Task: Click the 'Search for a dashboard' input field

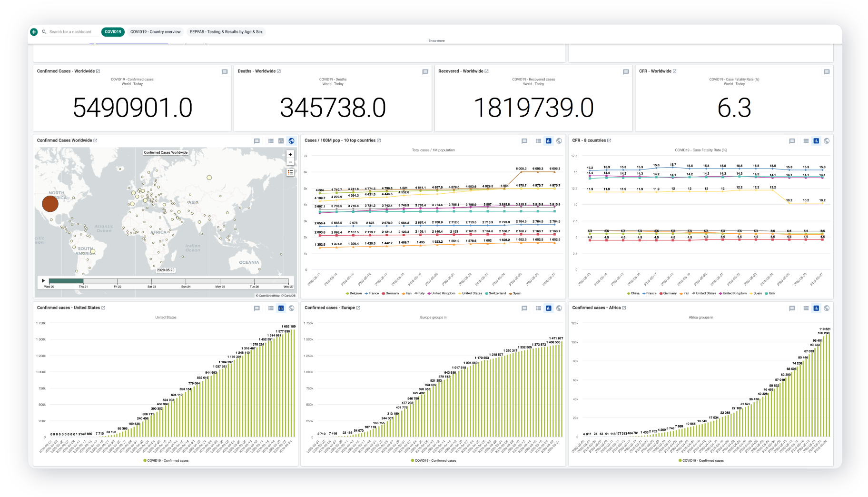Action: pos(70,31)
